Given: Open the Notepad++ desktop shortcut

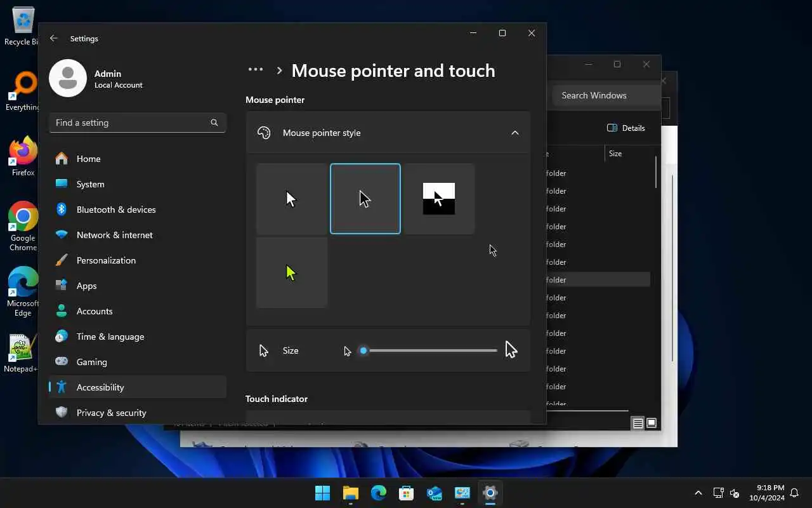Looking at the screenshot, I should point(21,354).
